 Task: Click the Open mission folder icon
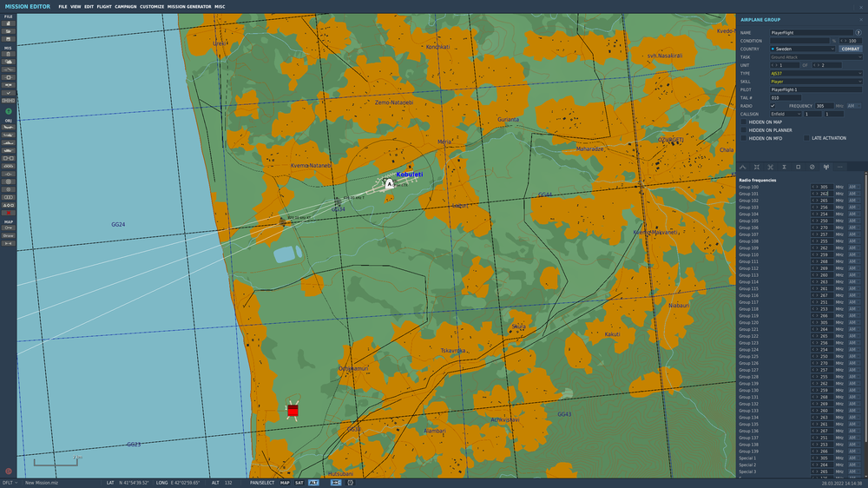(9, 31)
